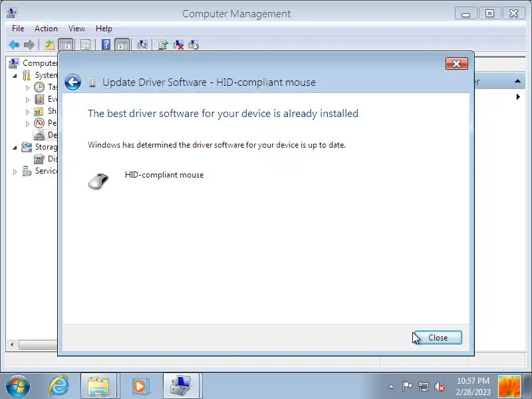
Task: Minimize the Computer Management window
Action: (x=466, y=13)
